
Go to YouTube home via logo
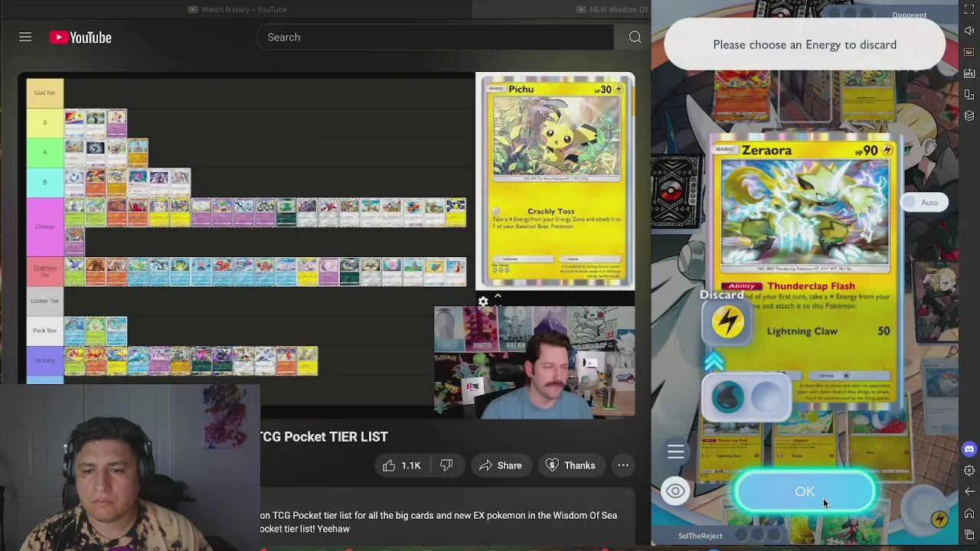click(x=80, y=37)
